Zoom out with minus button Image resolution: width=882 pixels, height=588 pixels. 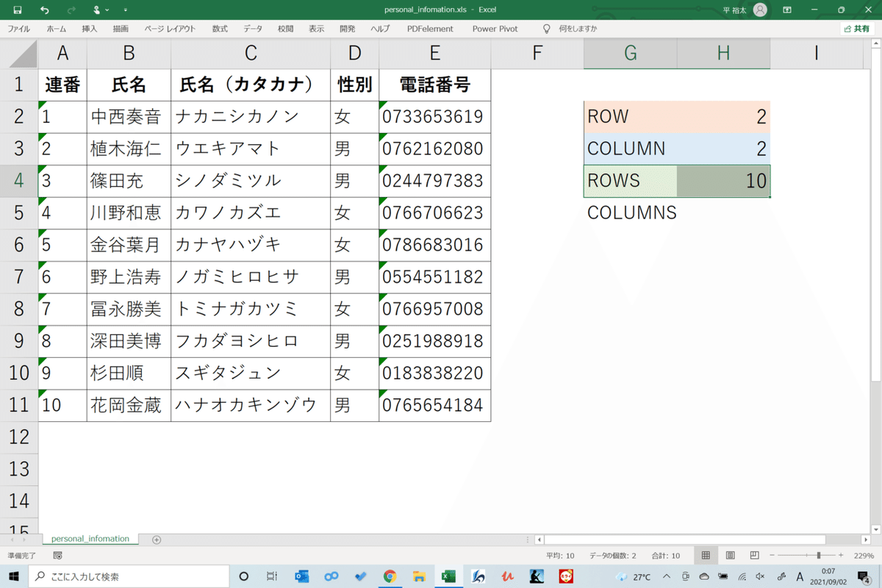pyautogui.click(x=773, y=556)
